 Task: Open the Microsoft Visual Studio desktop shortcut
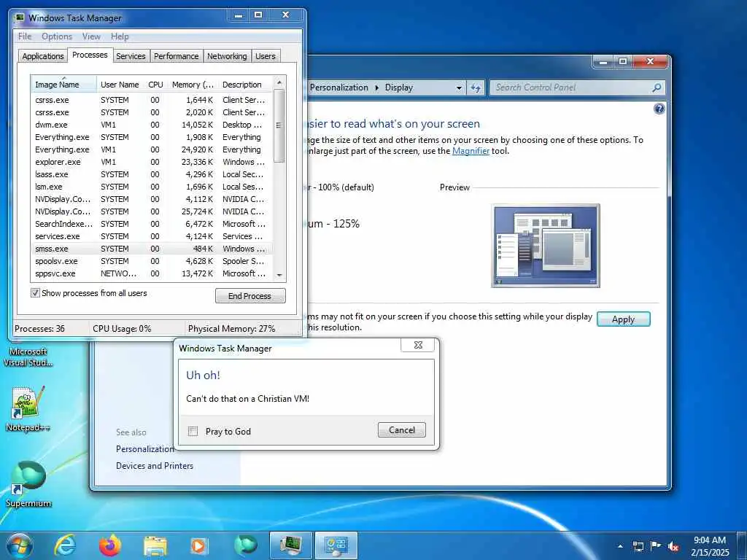coord(28,357)
